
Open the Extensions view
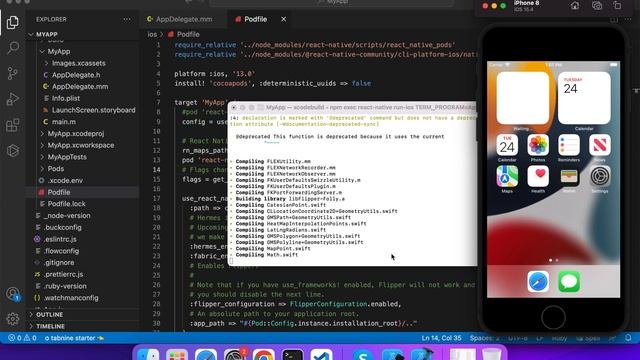[x=13, y=125]
